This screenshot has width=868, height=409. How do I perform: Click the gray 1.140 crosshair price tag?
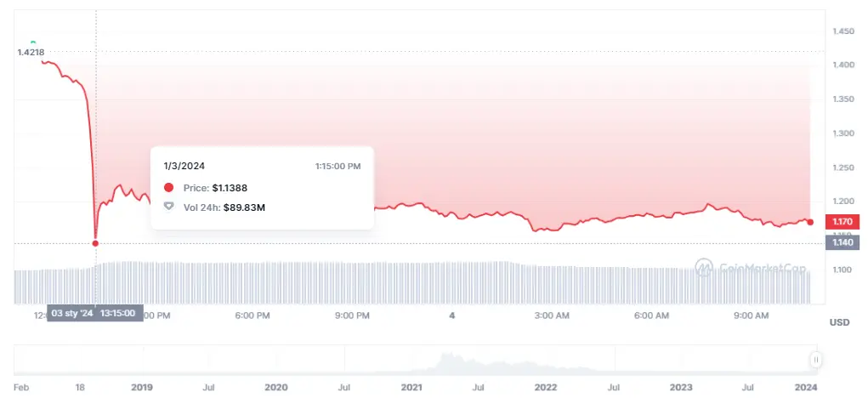[842, 241]
